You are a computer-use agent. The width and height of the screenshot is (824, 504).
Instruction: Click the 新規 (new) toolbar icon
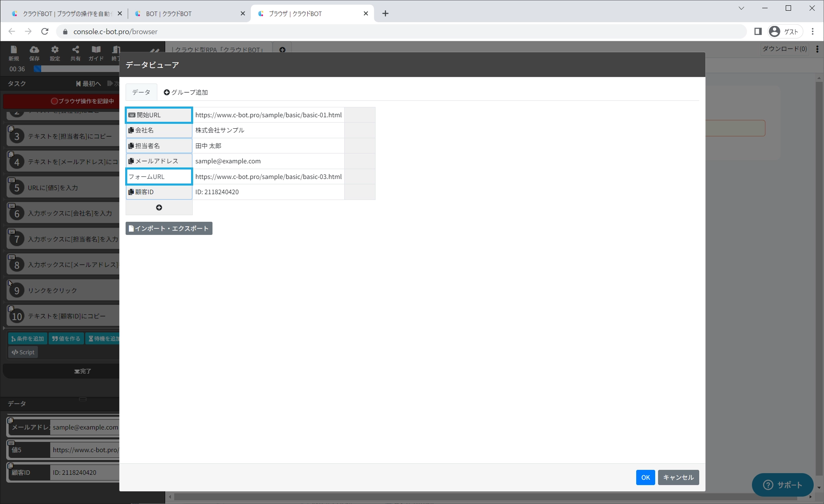[14, 53]
